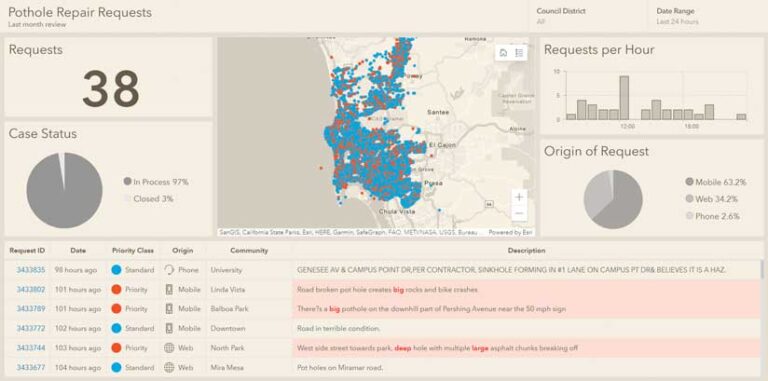768x381 pixels.
Task: Click red Priority dot for request 3433789
Action: click(x=117, y=309)
